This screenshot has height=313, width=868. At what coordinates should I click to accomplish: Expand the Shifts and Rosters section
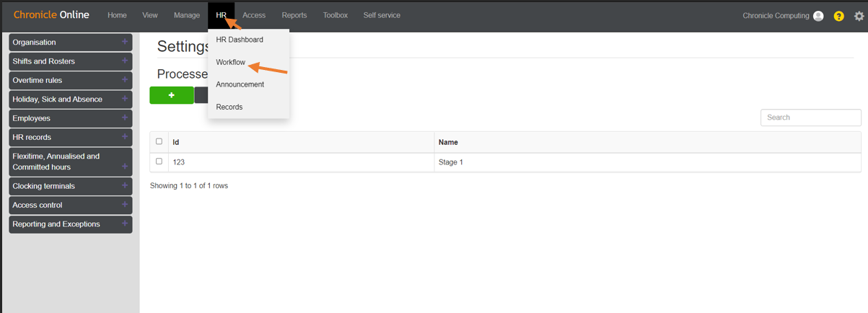(71, 61)
